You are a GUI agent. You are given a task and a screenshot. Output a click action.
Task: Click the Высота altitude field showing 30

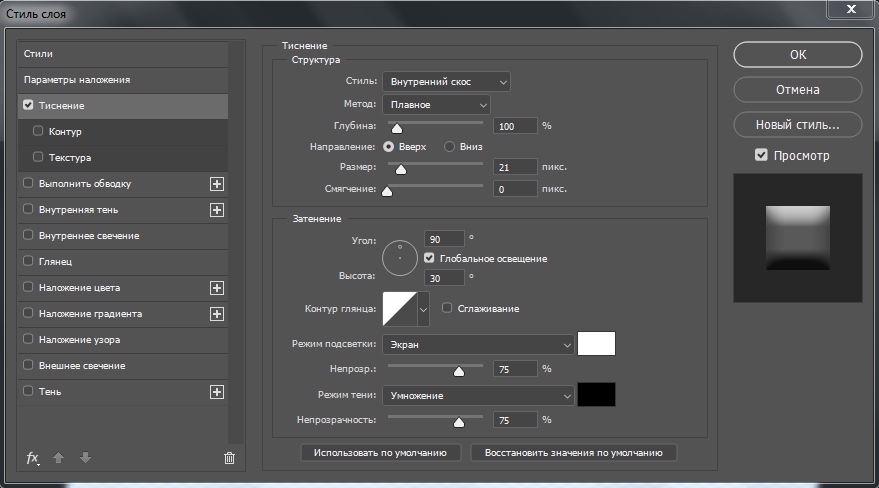pos(445,278)
